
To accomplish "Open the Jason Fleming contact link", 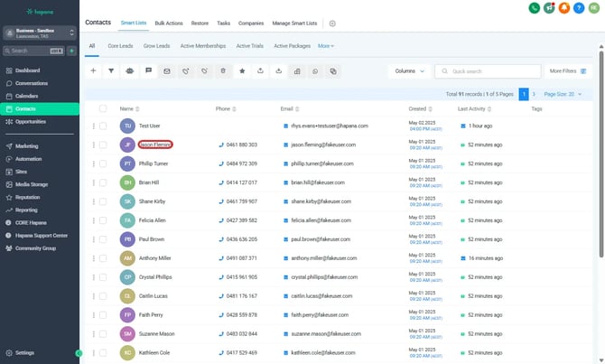I will click(155, 145).
